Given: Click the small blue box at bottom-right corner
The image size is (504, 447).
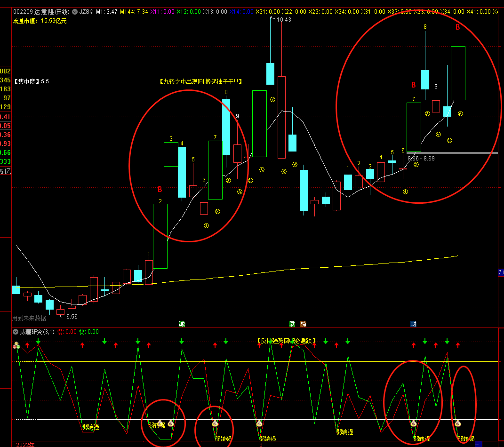Looking at the screenshot, I should (x=478, y=445).
